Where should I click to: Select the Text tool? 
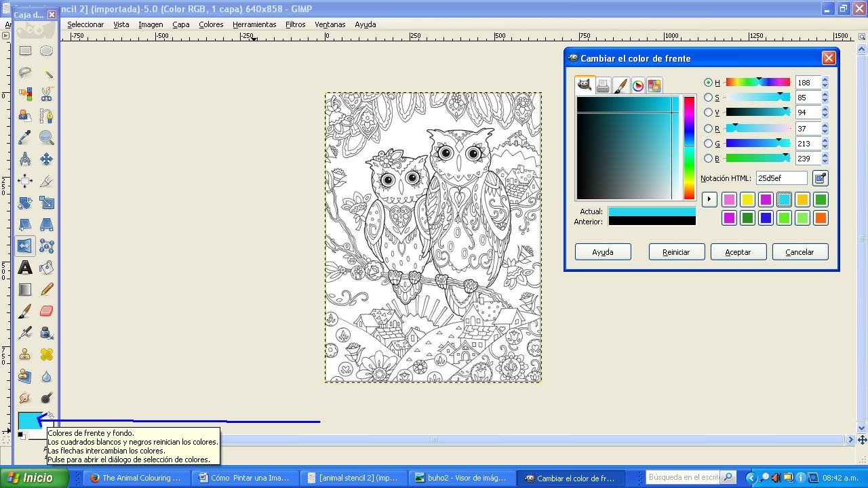tap(25, 268)
